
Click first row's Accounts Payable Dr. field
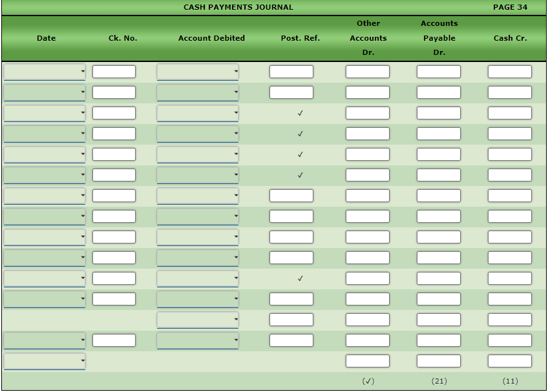[x=439, y=72]
